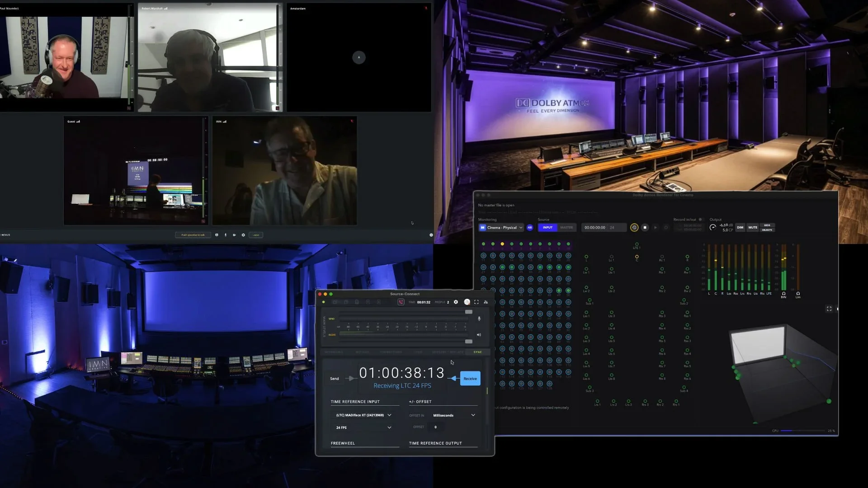Screen dimensions: 868x488
Task: Adjust the receive level slider handle
Action: click(469, 341)
